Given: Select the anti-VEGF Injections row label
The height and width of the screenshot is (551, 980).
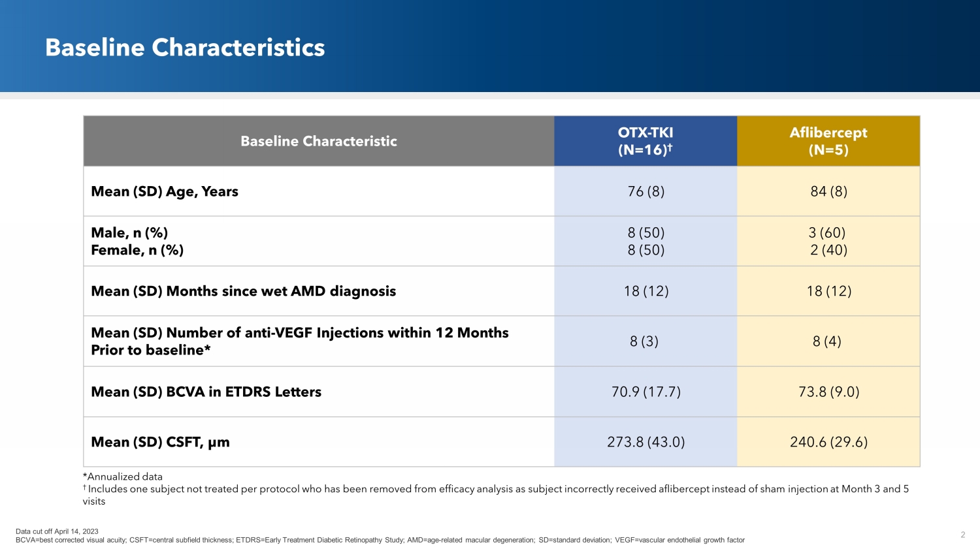Looking at the screenshot, I should pyautogui.click(x=299, y=341).
